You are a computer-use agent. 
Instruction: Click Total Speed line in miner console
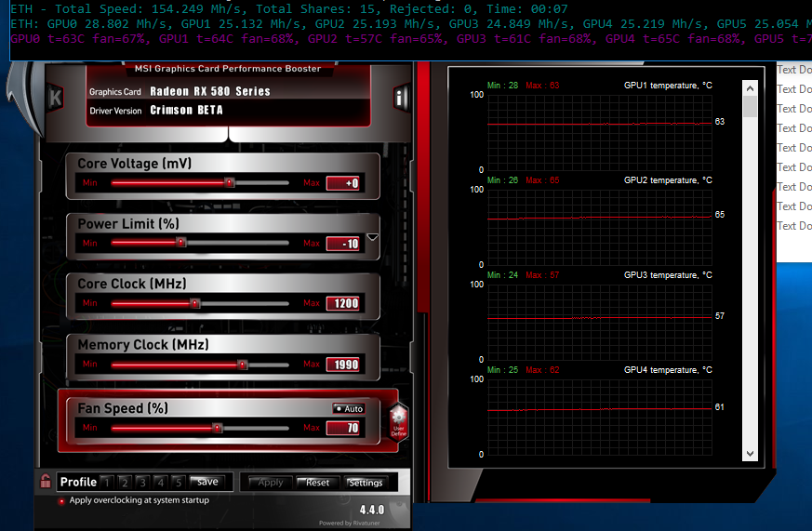[289, 8]
